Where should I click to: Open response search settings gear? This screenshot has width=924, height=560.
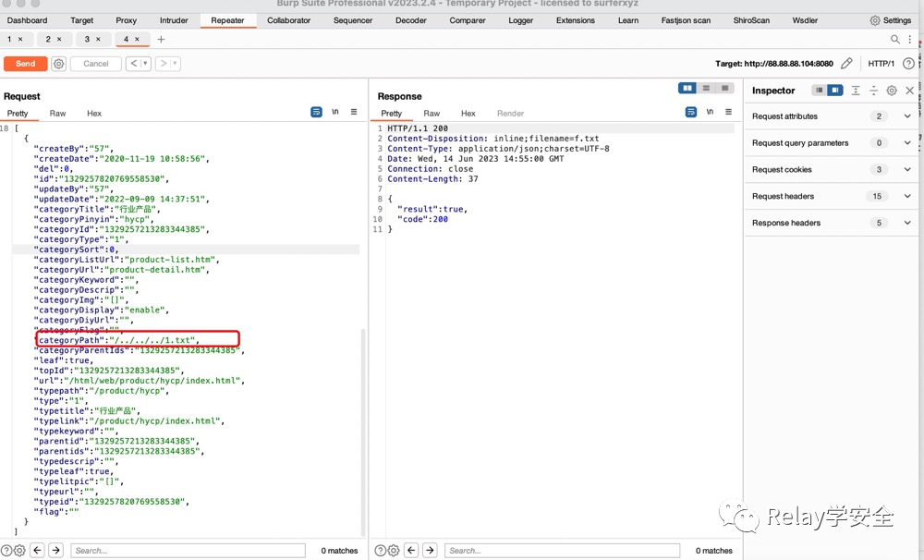[394, 551]
